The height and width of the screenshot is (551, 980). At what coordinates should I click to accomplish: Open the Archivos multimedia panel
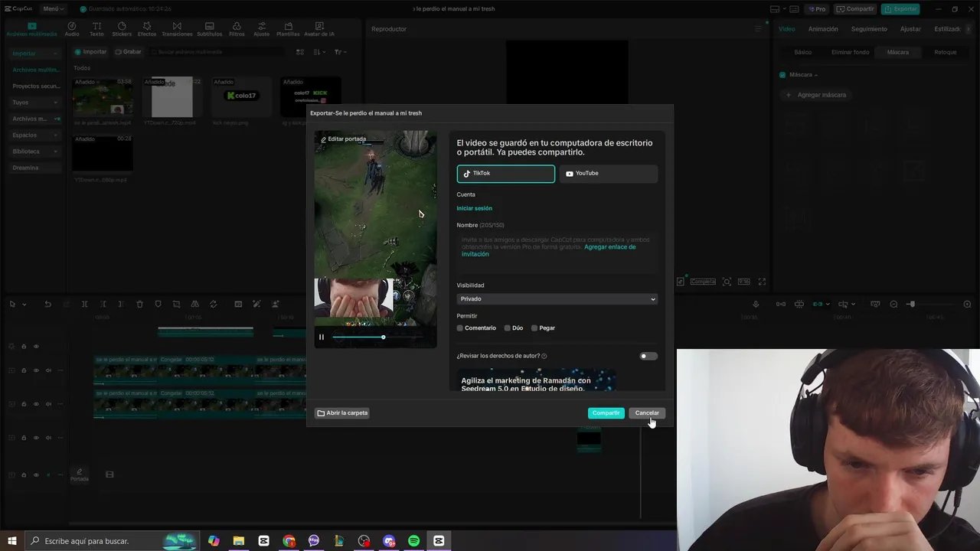tap(31, 29)
